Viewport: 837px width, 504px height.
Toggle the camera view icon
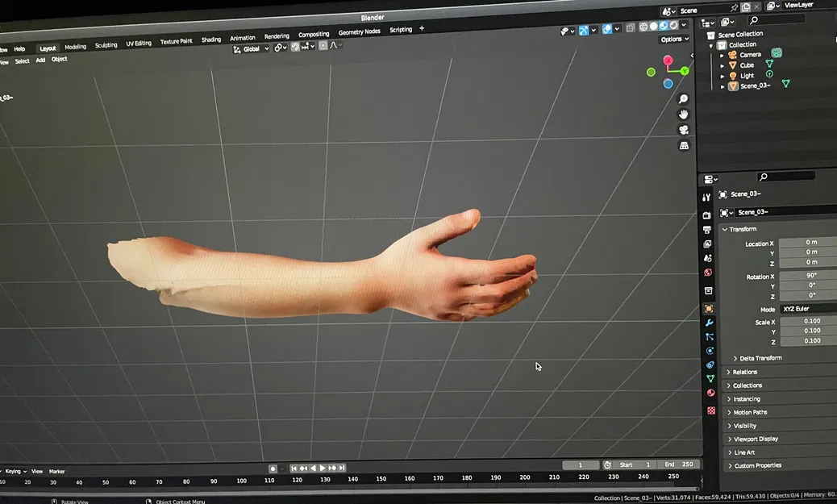[683, 130]
